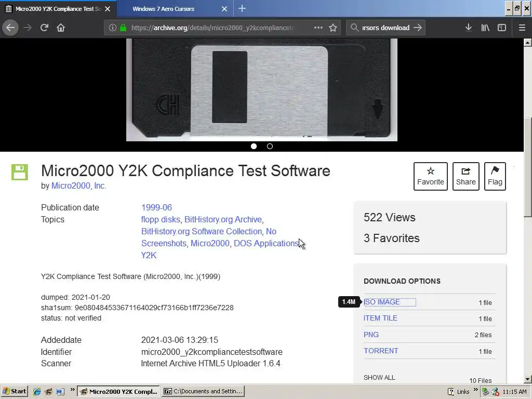The image size is (532, 399).
Task: Close the Windows 7 Aero Cursors tab
Action: click(x=224, y=9)
